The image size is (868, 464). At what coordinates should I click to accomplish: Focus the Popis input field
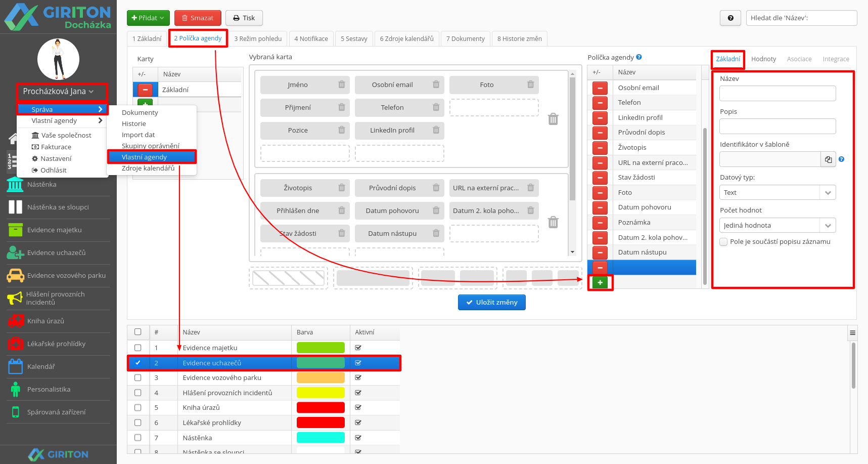tap(778, 126)
